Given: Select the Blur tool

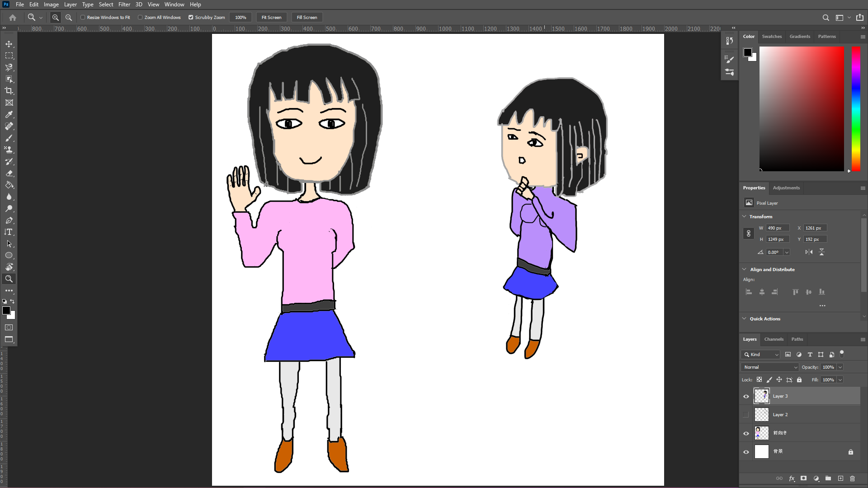Looking at the screenshot, I should (9, 197).
